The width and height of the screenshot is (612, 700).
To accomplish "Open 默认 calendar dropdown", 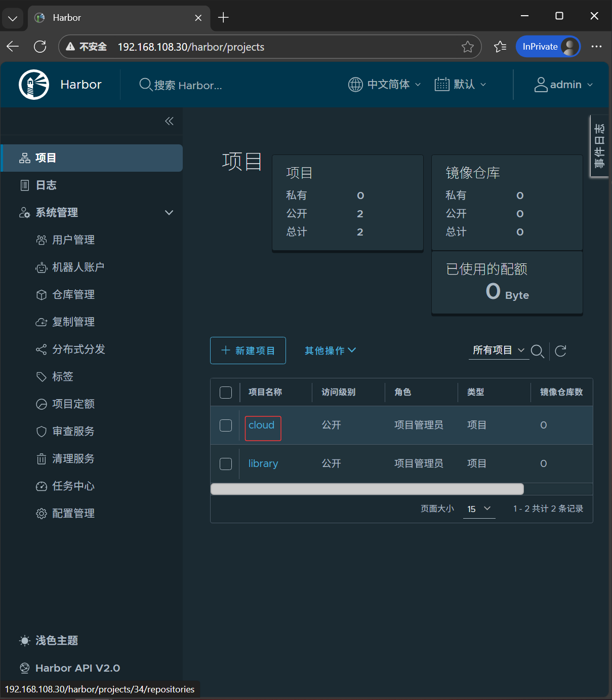I will pos(460,85).
